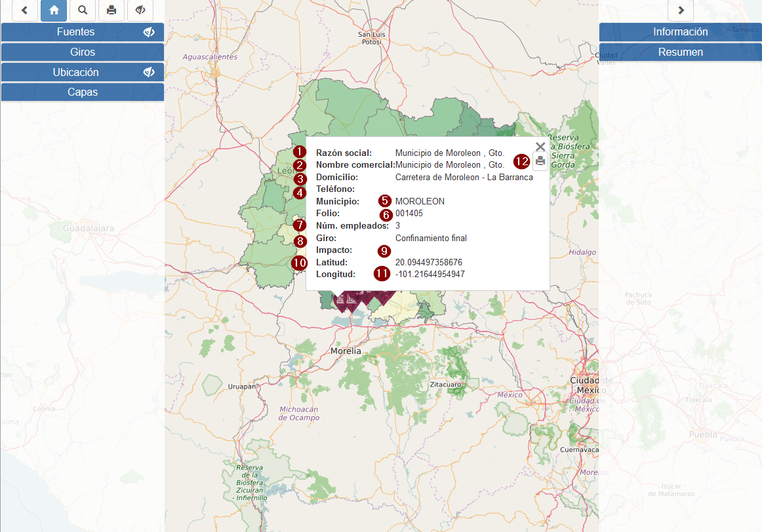Click the Razón social value text
Image resolution: width=762 pixels, height=532 pixels.
450,153
